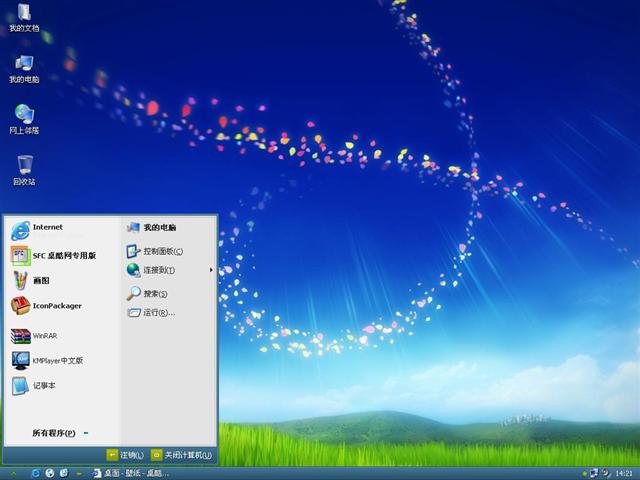Screen dimensions: 640x480
Task: Click the third quick launch icon on taskbar
Action: point(64,473)
